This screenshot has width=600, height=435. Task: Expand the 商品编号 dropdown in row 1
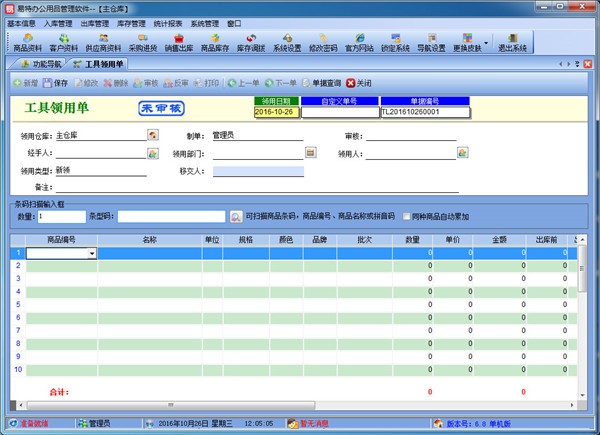[x=92, y=254]
